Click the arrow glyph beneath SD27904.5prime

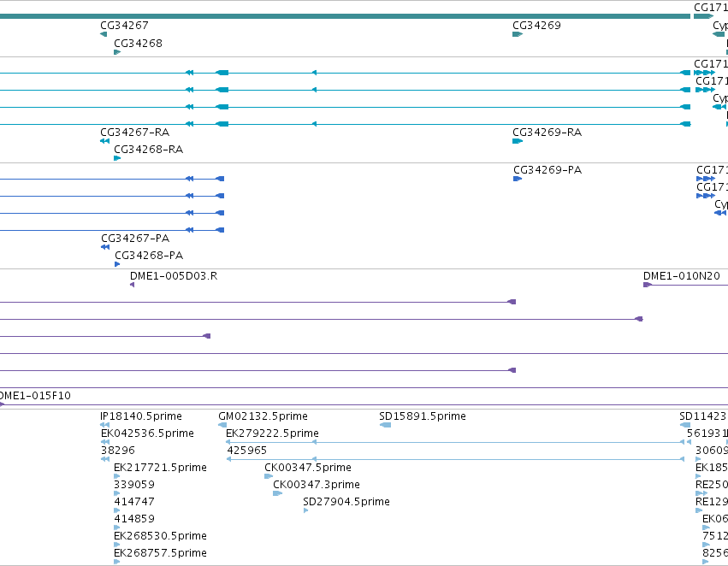click(x=306, y=510)
